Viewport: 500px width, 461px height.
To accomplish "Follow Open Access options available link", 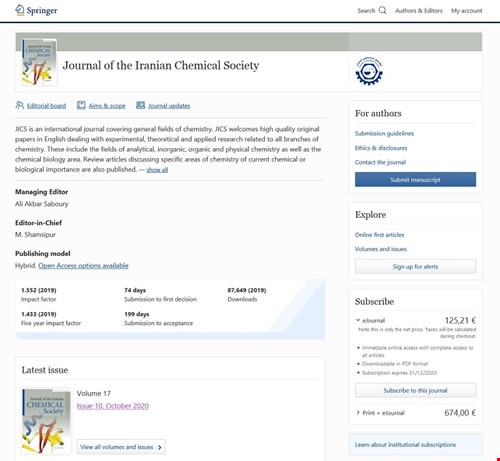I will click(83, 266).
